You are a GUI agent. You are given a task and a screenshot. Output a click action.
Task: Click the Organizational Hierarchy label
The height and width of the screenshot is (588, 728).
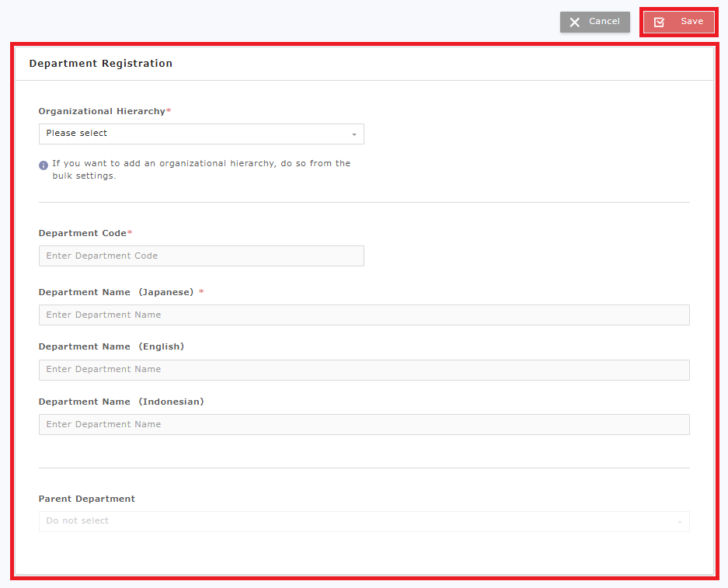pos(102,112)
